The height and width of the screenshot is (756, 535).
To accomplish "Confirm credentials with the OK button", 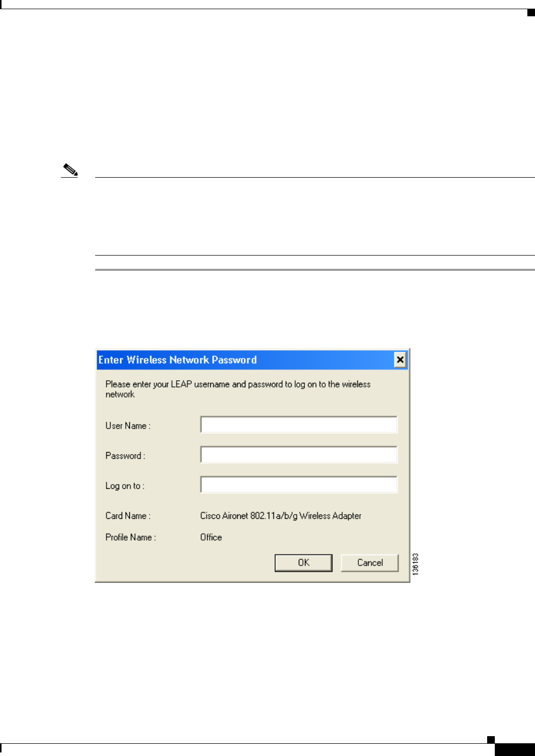I will tap(303, 563).
